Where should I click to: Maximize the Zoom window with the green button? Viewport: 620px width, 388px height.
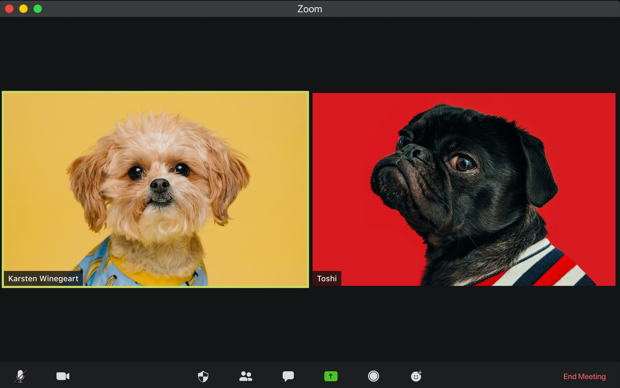[38, 9]
